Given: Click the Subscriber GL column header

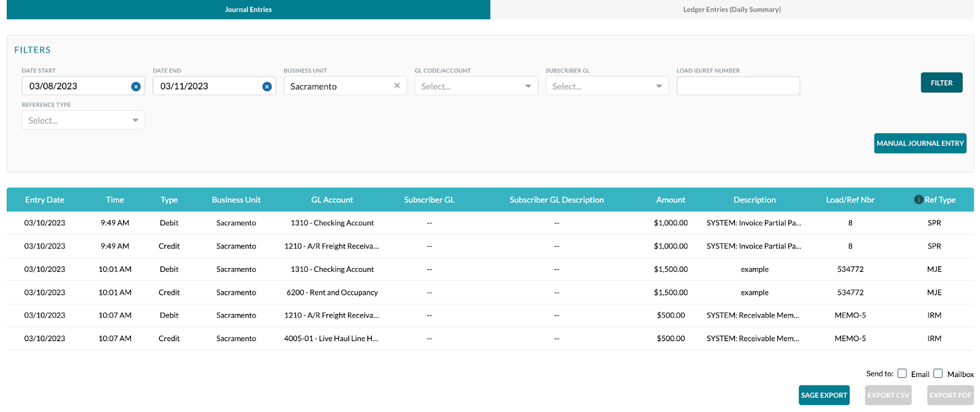Looking at the screenshot, I should [429, 200].
